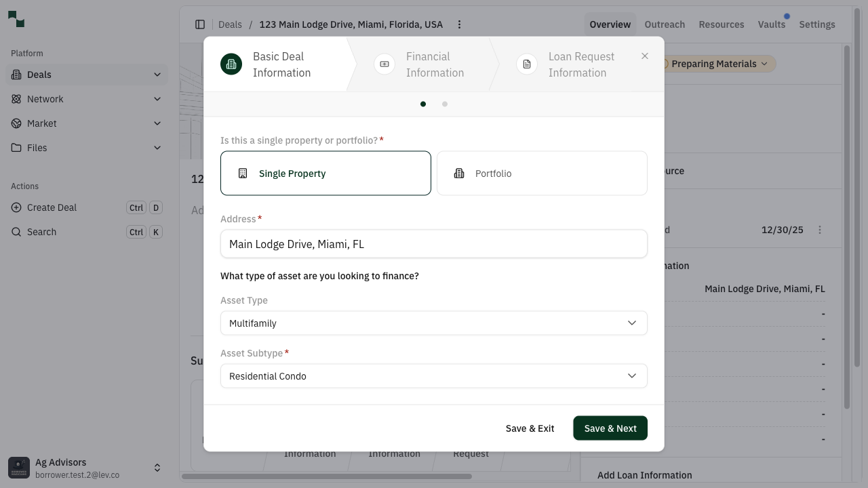The width and height of the screenshot is (868, 488).
Task: Select the Loan Request Information document icon
Action: point(526,64)
